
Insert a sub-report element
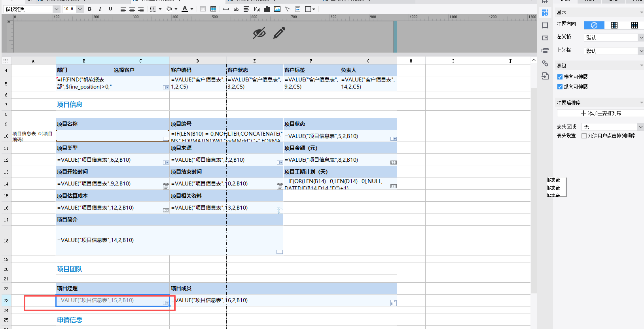[x=298, y=9]
